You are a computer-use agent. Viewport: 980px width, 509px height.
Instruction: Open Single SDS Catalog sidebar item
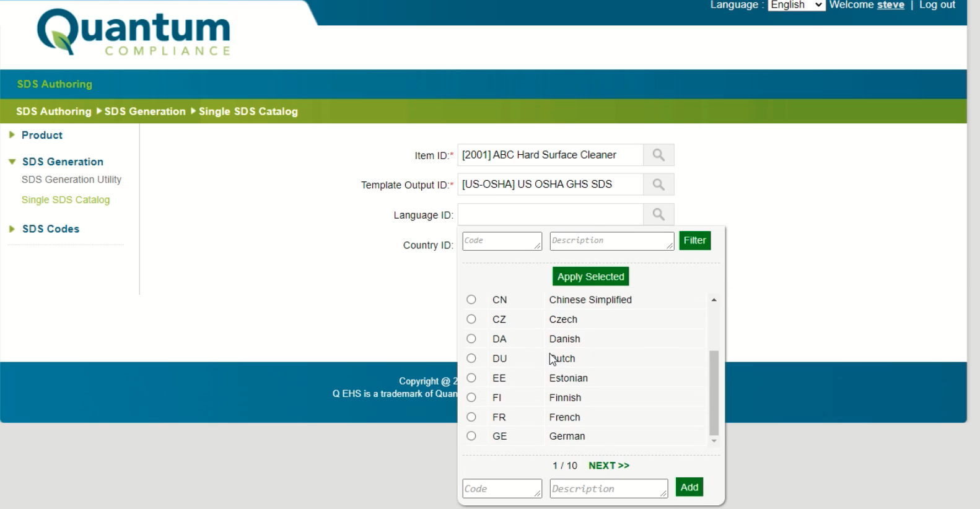(66, 200)
